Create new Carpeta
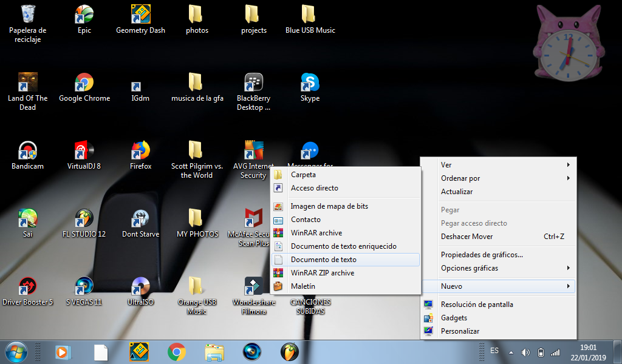 point(346,175)
